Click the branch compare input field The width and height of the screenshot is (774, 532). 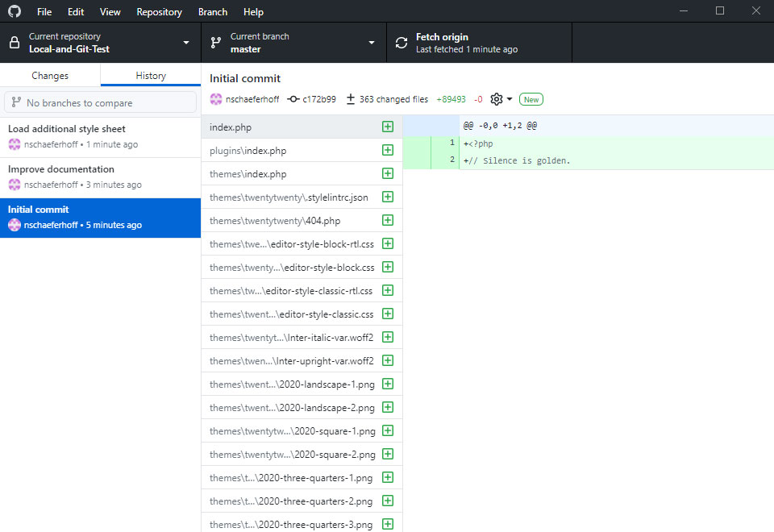click(x=101, y=102)
